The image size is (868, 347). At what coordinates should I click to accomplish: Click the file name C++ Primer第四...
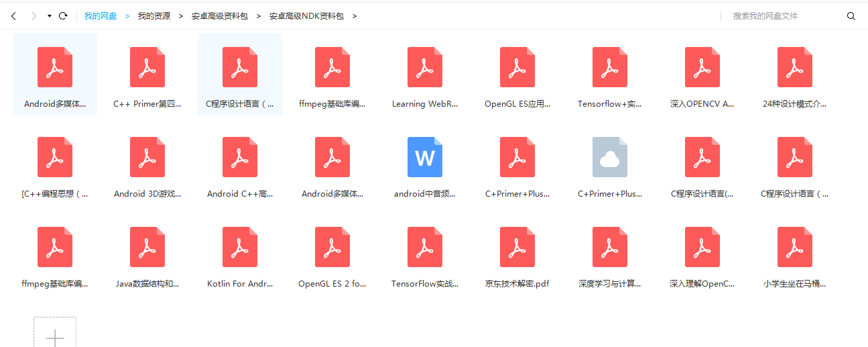[x=147, y=104]
